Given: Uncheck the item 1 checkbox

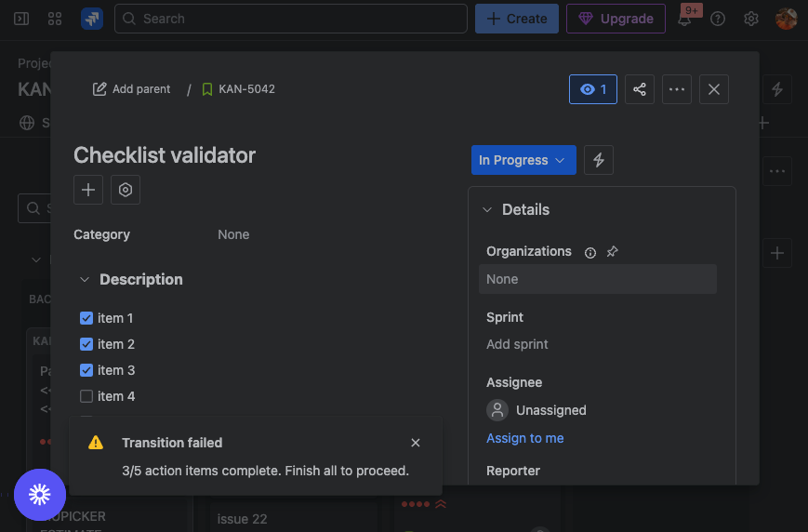Looking at the screenshot, I should 86,318.
